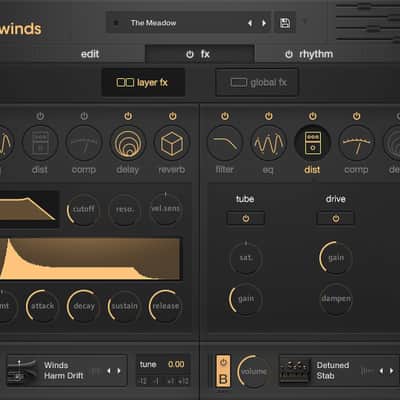
Task: Enable power above the left comp effect
Action: (84, 116)
